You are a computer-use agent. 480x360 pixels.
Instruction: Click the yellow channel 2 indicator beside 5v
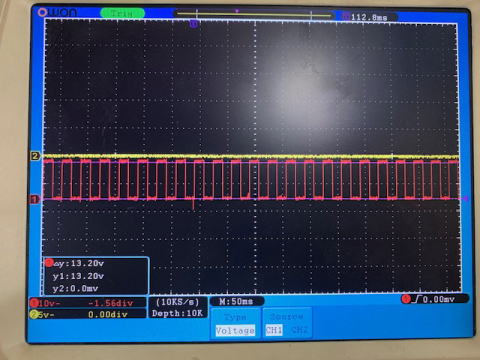tap(34, 314)
